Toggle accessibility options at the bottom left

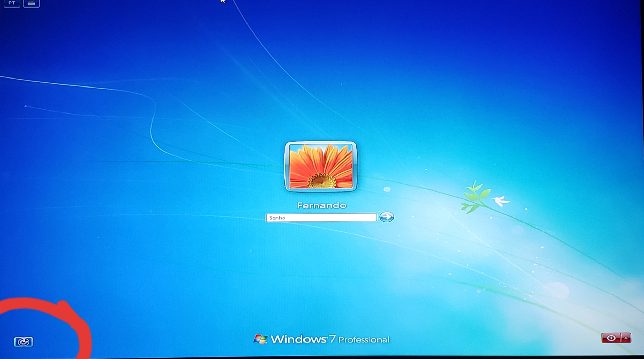coord(24,342)
